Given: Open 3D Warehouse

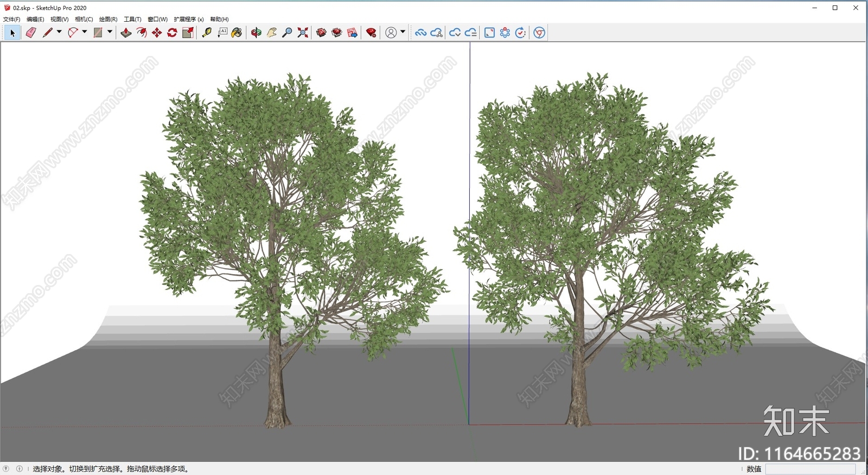Looking at the screenshot, I should click(321, 33).
